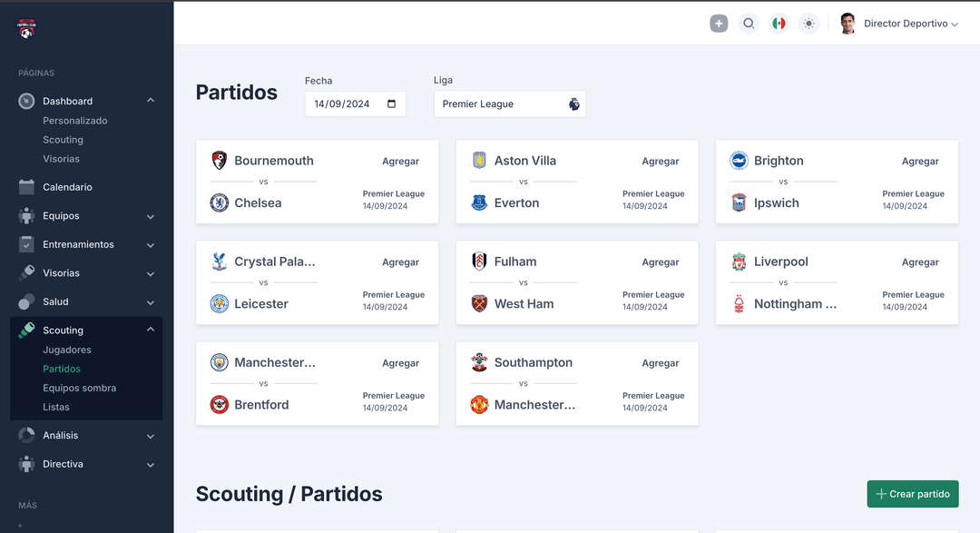Screen dimensions: 980x533
Task: Click the Fecha date input field
Action: (355, 104)
